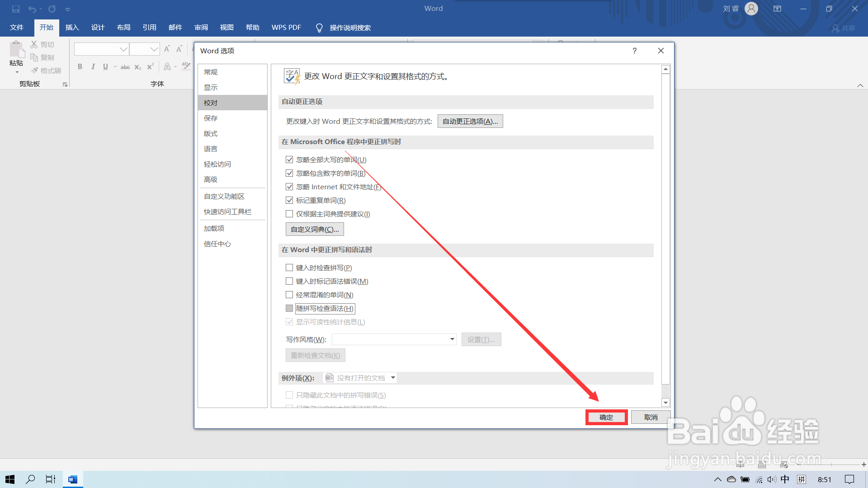Open the 写作风格(W) combo box
Image resolution: width=868 pixels, height=488 pixels.
click(394, 339)
